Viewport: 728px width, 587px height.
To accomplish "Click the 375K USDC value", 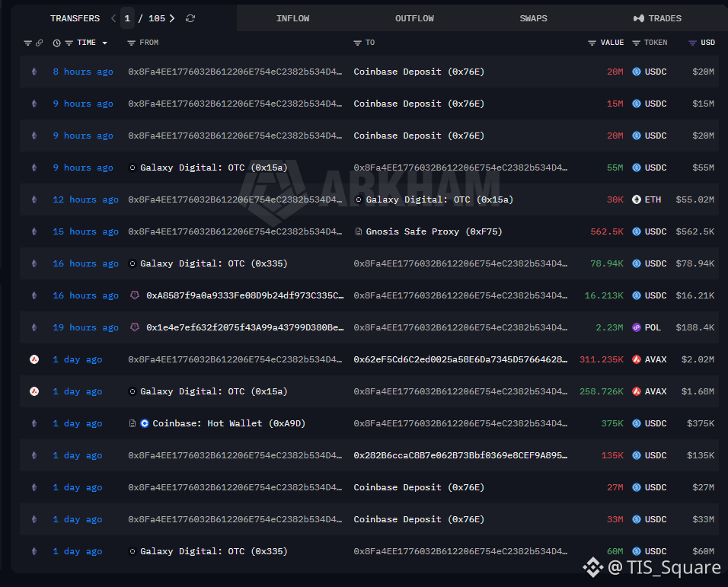I will [x=612, y=423].
